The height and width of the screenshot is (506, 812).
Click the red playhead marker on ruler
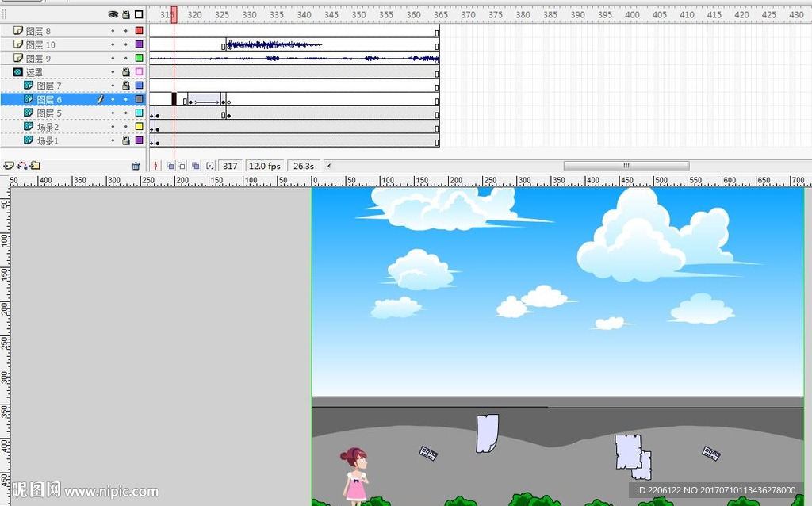[x=174, y=14]
